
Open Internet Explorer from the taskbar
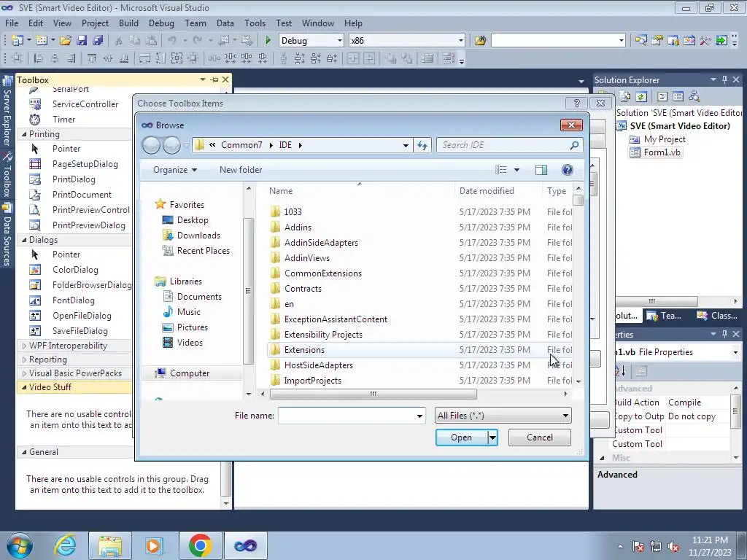[x=65, y=545]
